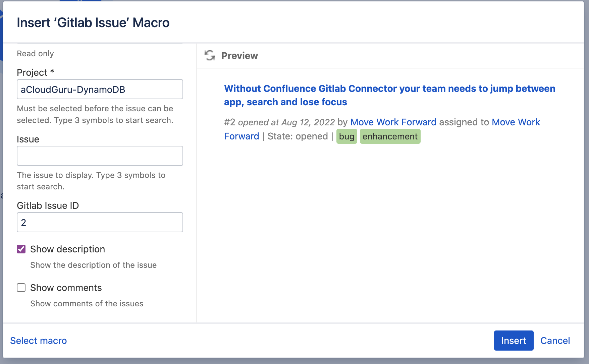Click the refresh Preview icon
The image size is (589, 364).
210,55
